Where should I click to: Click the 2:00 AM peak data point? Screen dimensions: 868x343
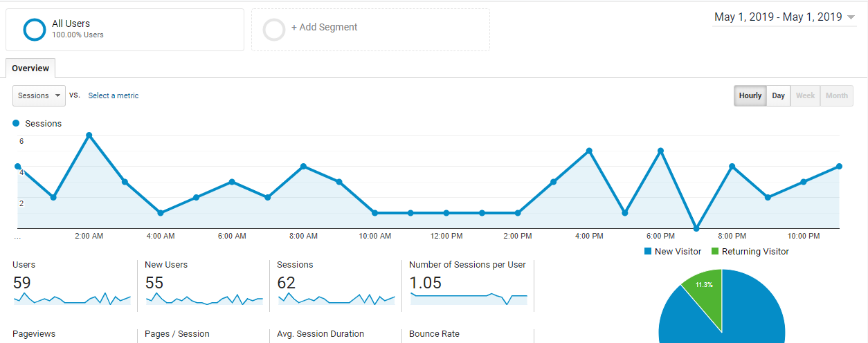pos(89,136)
